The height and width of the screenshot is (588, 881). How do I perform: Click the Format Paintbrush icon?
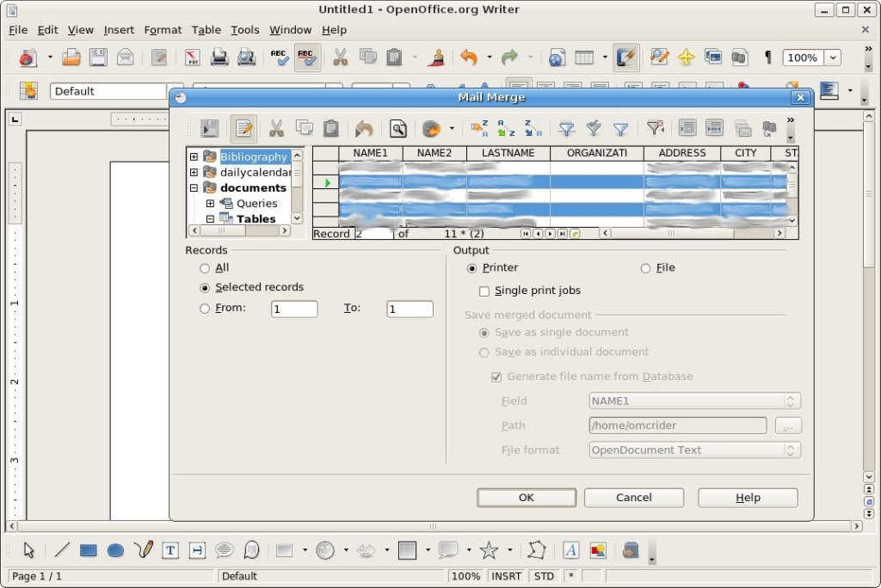point(435,58)
